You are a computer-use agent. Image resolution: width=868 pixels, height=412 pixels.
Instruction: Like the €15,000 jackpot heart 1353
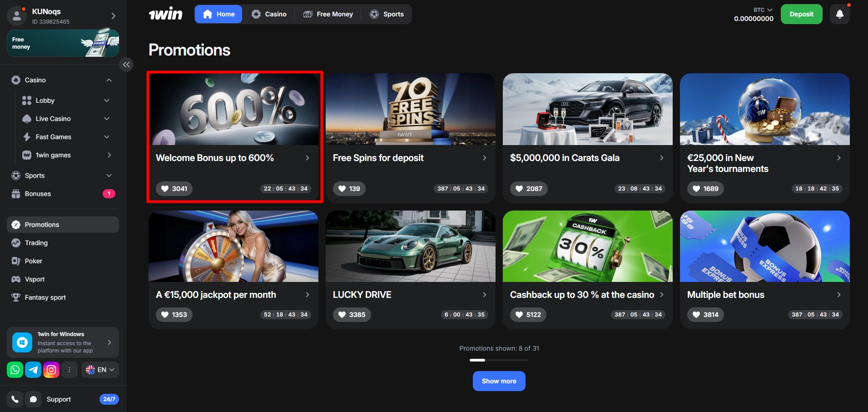174,315
